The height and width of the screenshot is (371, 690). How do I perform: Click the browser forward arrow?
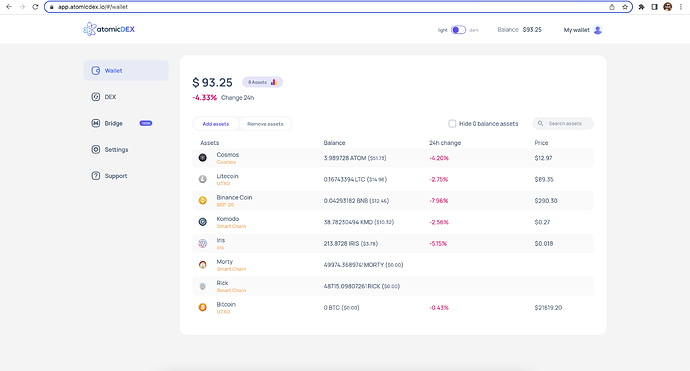tap(22, 7)
